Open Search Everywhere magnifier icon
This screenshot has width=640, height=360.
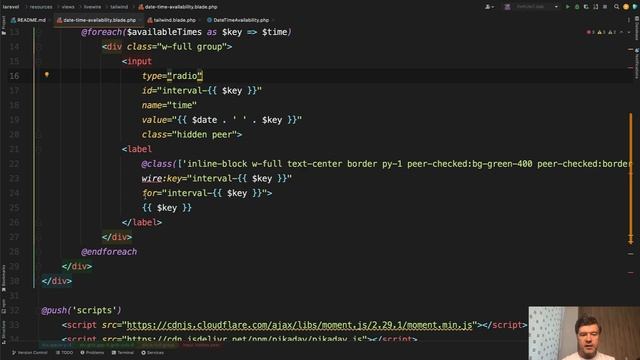click(617, 7)
